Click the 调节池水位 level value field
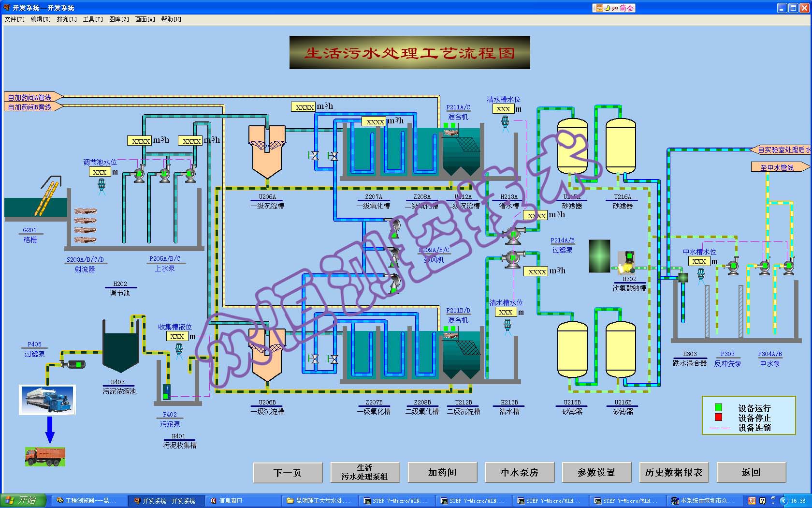The height and width of the screenshot is (508, 812). [x=100, y=172]
